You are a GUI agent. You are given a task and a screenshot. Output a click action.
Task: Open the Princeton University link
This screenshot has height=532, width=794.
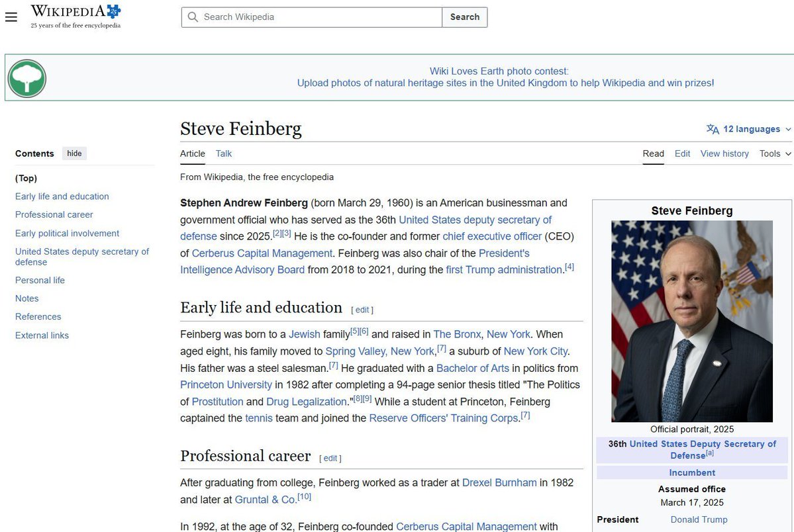(x=226, y=384)
